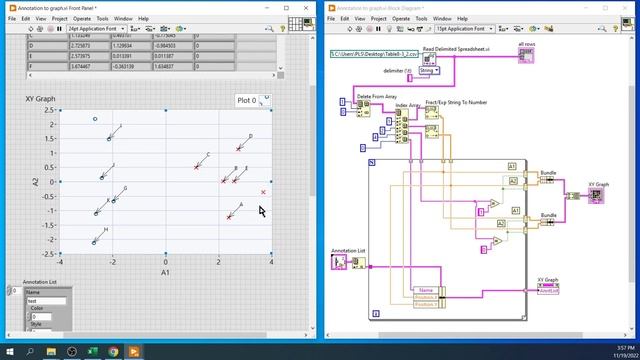Click upper Bundle node in diagram
Screen dimensions: 640x360
pyautogui.click(x=547, y=180)
